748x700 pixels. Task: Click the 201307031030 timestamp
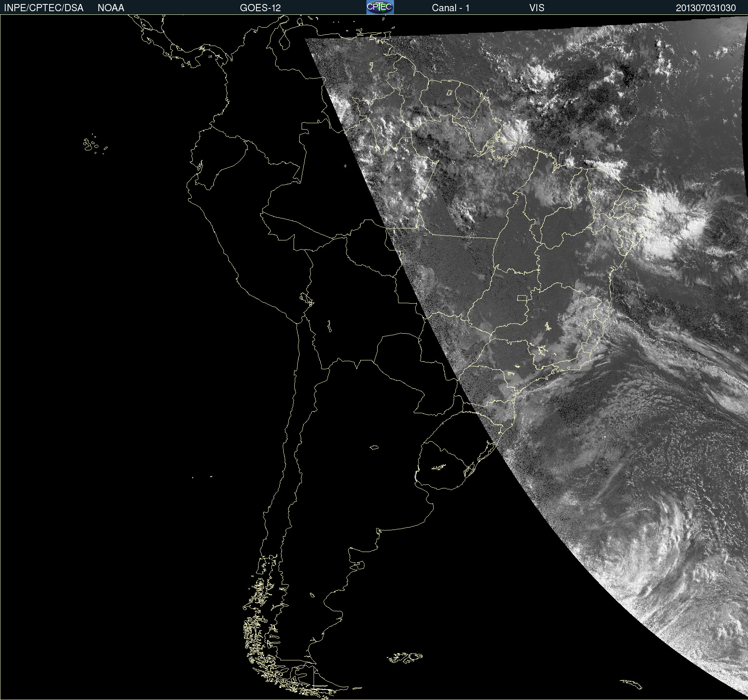coord(706,8)
